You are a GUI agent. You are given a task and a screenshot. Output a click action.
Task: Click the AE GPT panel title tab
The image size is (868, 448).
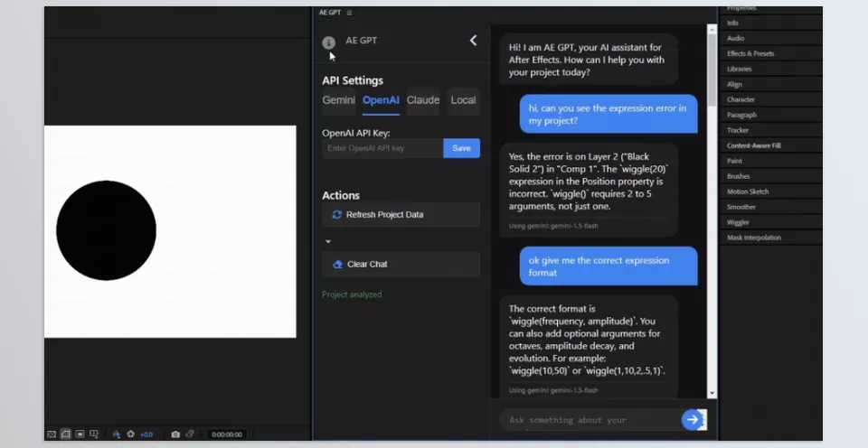330,13
